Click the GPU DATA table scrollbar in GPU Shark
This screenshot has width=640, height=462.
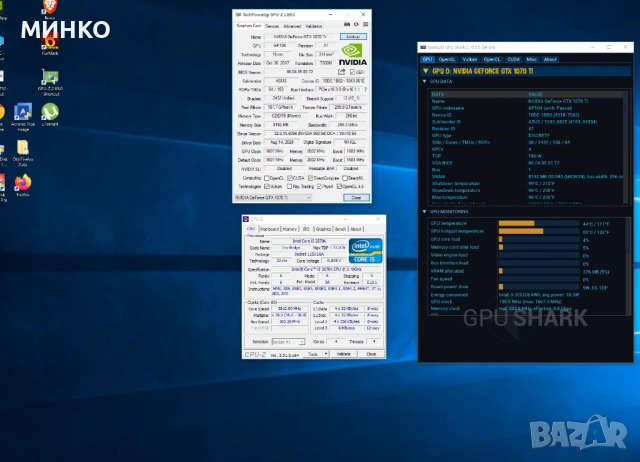pyautogui.click(x=626, y=147)
